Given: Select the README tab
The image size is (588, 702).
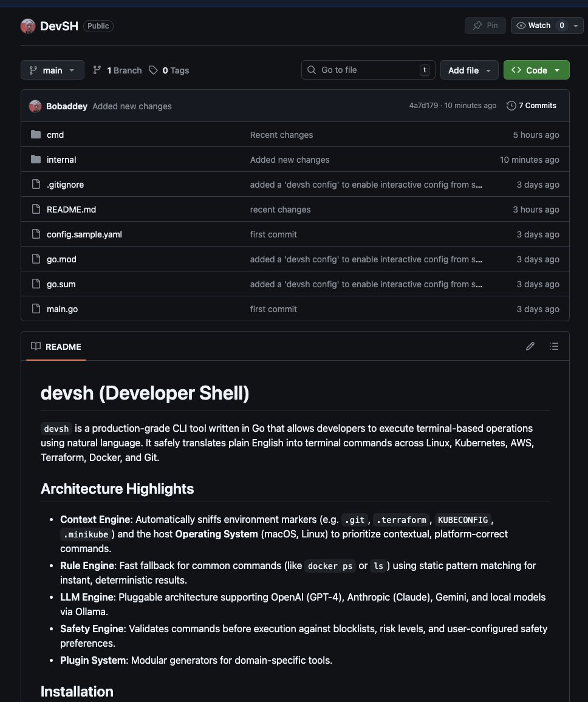Looking at the screenshot, I should coord(56,347).
